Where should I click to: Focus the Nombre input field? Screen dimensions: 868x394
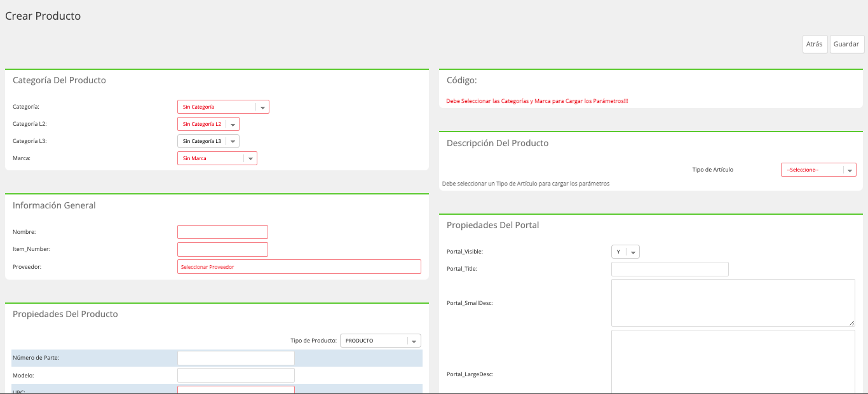click(222, 232)
